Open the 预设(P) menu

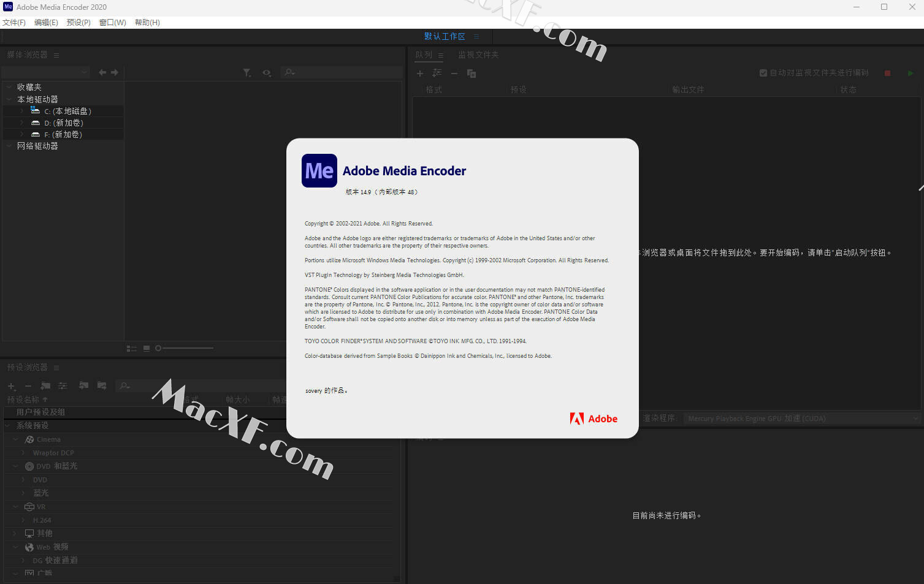(78, 22)
